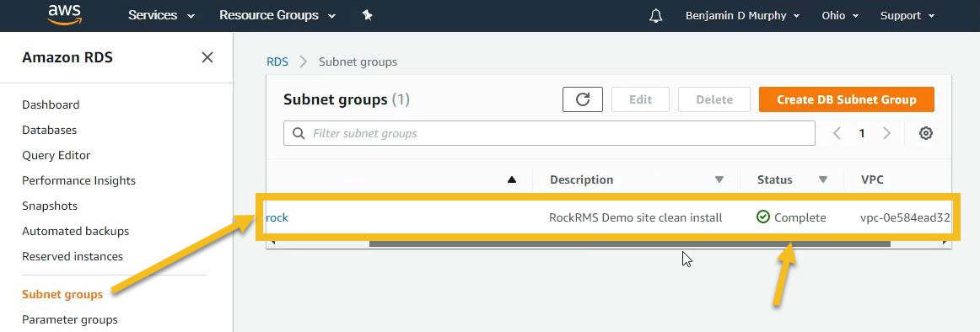The height and width of the screenshot is (332, 980).
Task: Open Benjamin D Murphy account menu
Action: point(742,16)
